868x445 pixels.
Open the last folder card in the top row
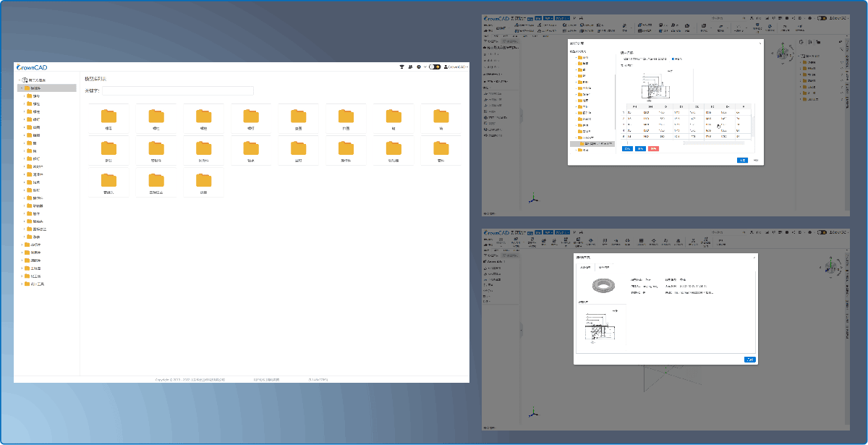[x=441, y=119]
